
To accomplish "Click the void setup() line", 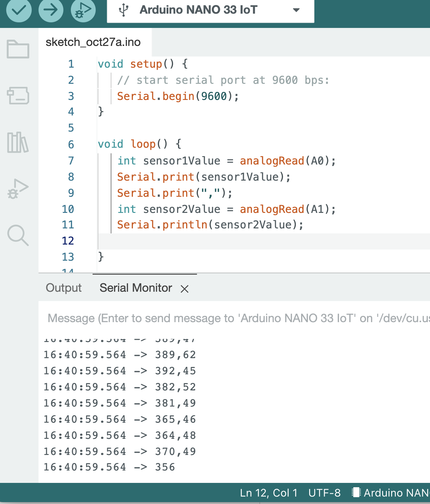I will coord(143,64).
